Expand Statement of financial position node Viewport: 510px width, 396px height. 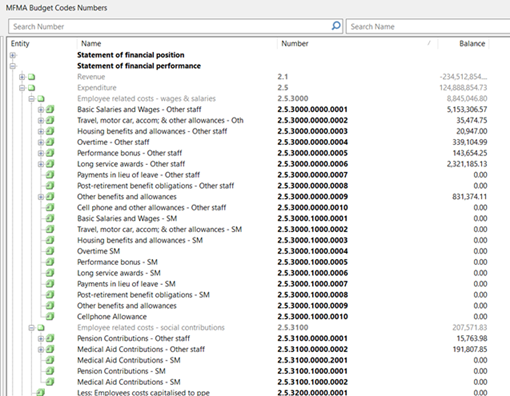click(13, 55)
